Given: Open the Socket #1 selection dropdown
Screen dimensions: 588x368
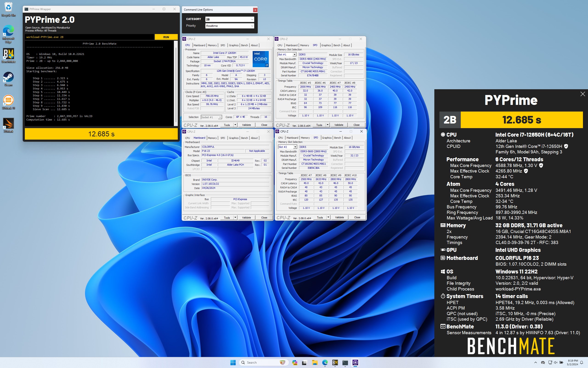Looking at the screenshot, I should tap(211, 117).
